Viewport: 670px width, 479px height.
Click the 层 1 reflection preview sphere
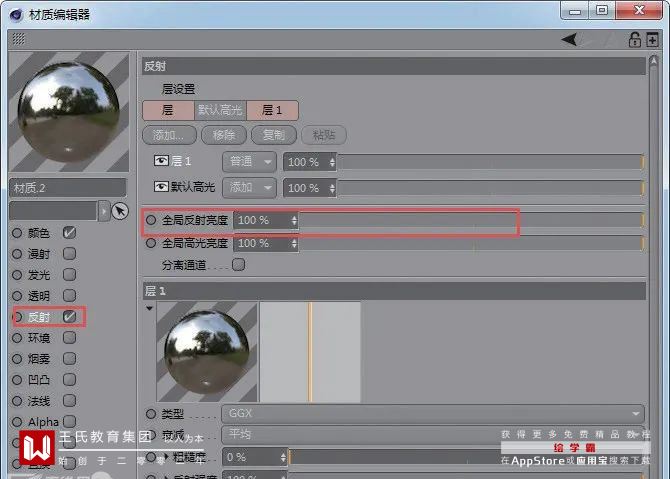pyautogui.click(x=207, y=352)
